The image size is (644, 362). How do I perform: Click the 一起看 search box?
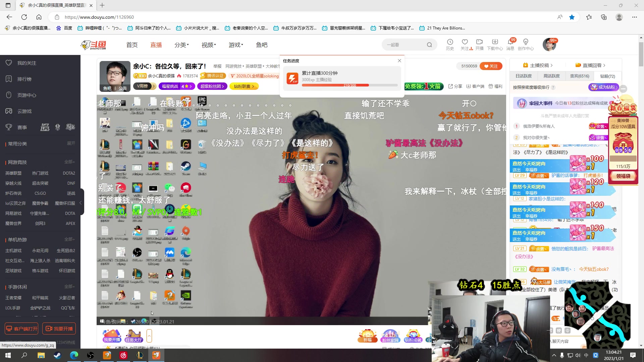(x=402, y=45)
